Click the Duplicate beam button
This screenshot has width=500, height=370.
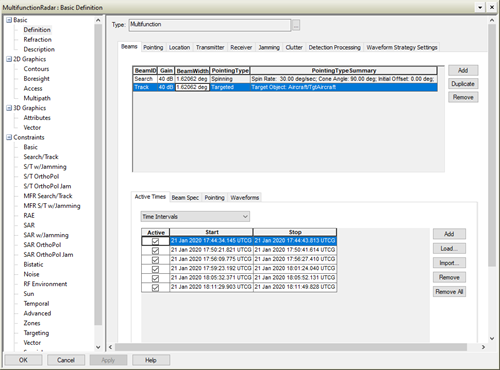(x=463, y=84)
